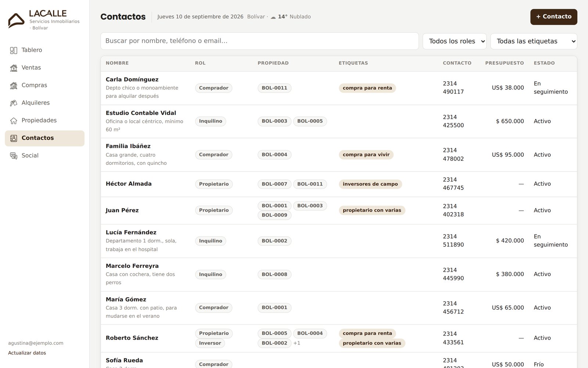Click 'compra para renta' tag on Carla Domínguez
Screen dimensions: 588x368
coord(367,88)
